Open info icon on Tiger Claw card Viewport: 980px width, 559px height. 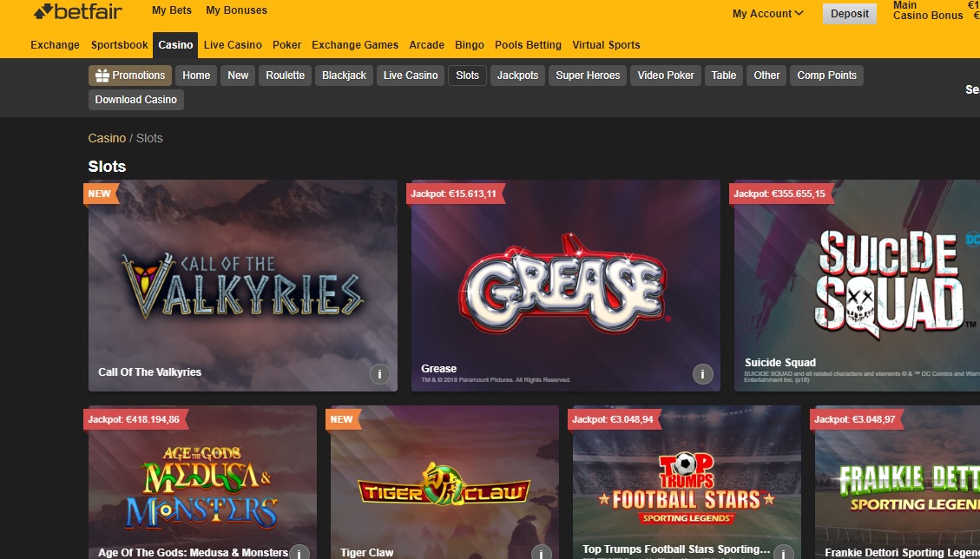[541, 554]
